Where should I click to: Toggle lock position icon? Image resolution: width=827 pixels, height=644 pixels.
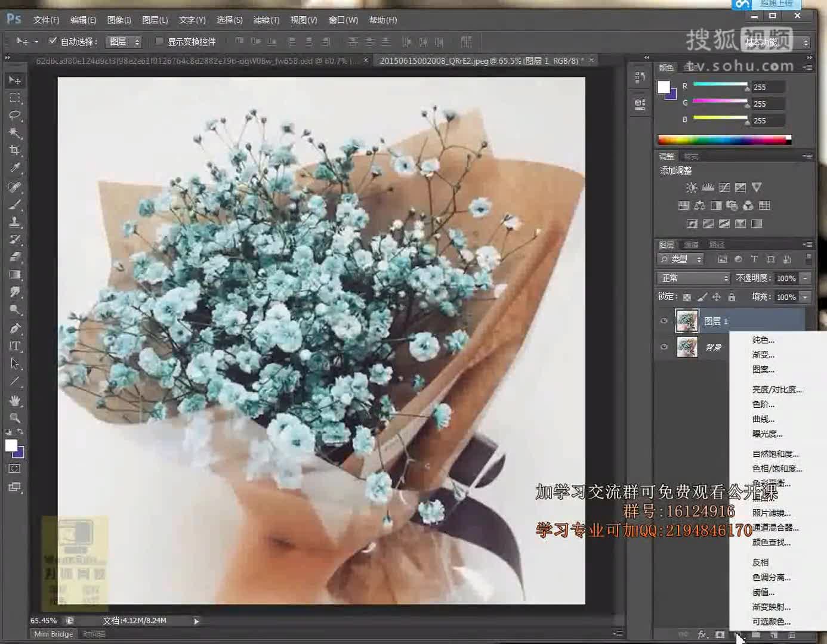(x=716, y=297)
